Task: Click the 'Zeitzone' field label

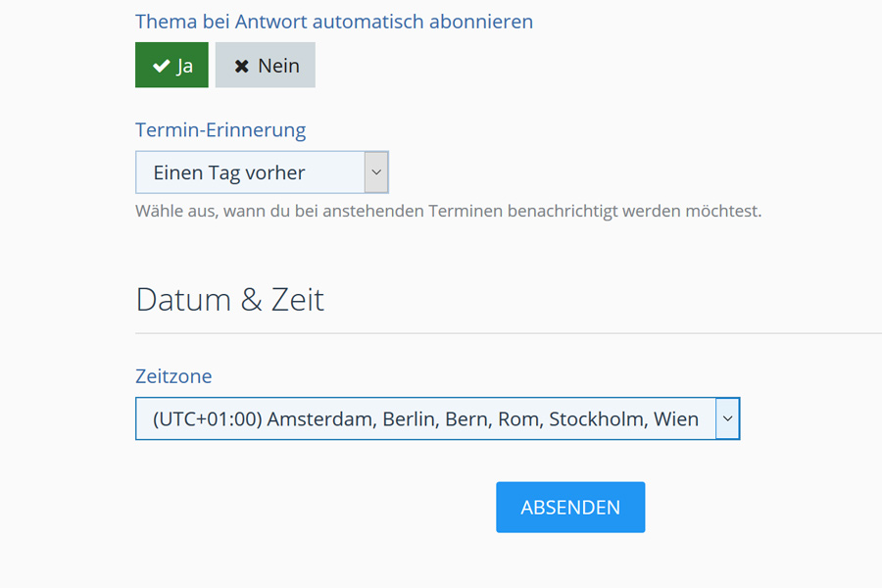Action: coord(173,375)
